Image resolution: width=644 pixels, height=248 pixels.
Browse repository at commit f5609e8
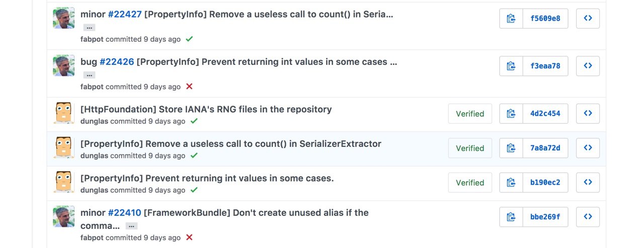[588, 19]
